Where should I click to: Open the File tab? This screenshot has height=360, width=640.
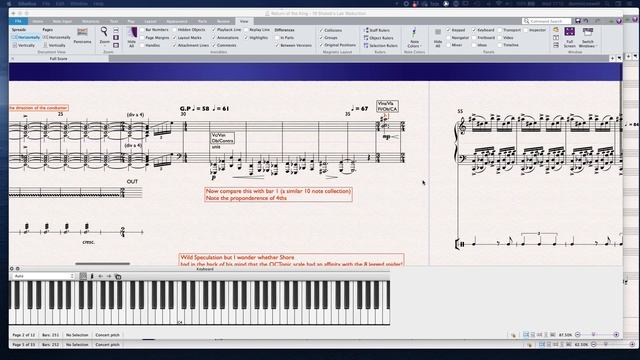point(18,21)
